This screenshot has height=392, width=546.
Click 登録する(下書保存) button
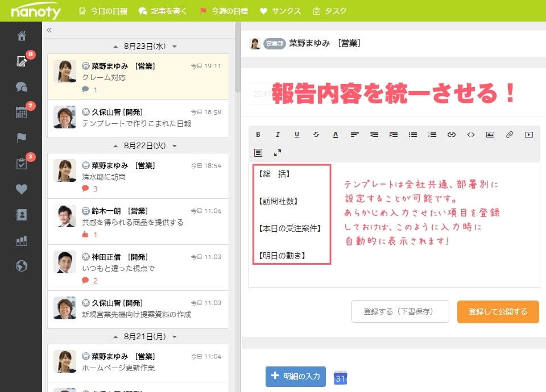coord(400,311)
